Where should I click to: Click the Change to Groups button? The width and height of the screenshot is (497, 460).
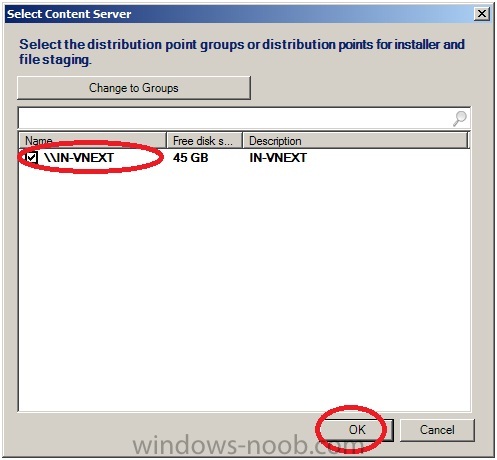pos(134,88)
